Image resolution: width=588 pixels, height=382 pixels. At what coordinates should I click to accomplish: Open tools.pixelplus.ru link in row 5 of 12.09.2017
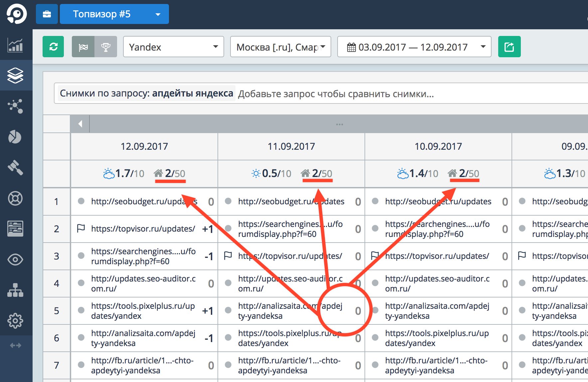143,311
